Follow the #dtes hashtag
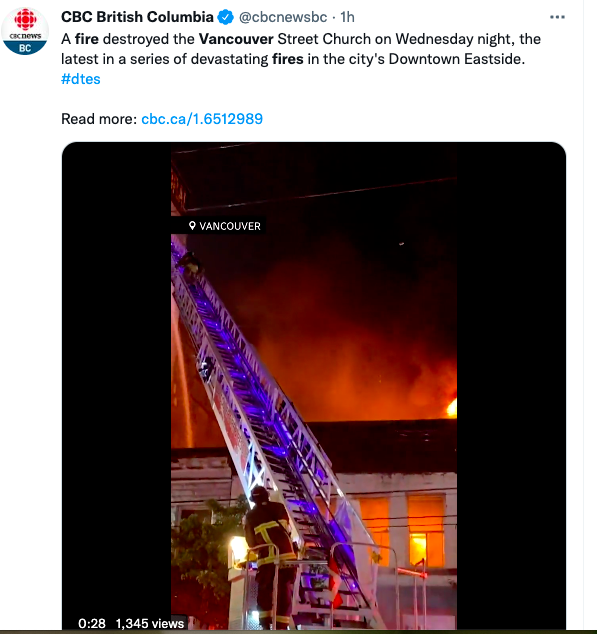The height and width of the screenshot is (634, 597). point(80,79)
